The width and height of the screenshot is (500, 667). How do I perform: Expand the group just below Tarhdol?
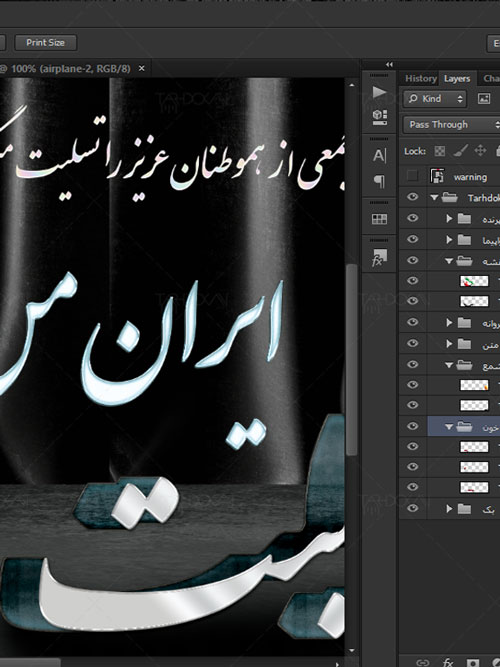pos(449,218)
